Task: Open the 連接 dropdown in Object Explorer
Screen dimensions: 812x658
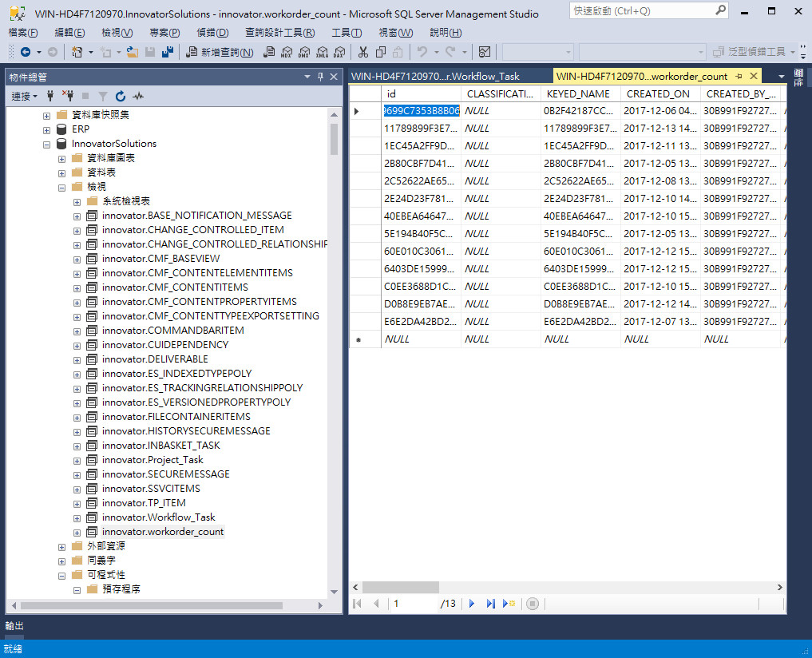Action: pyautogui.click(x=24, y=96)
